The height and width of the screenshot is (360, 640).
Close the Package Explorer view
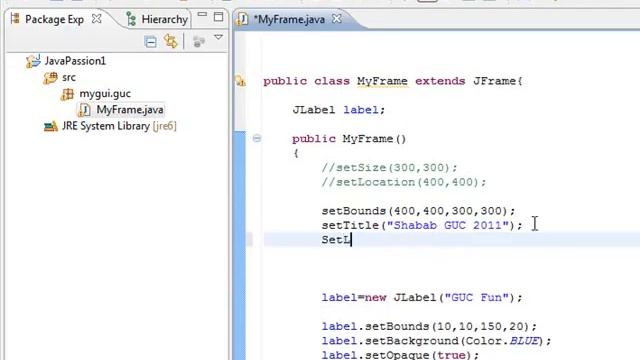[x=96, y=19]
